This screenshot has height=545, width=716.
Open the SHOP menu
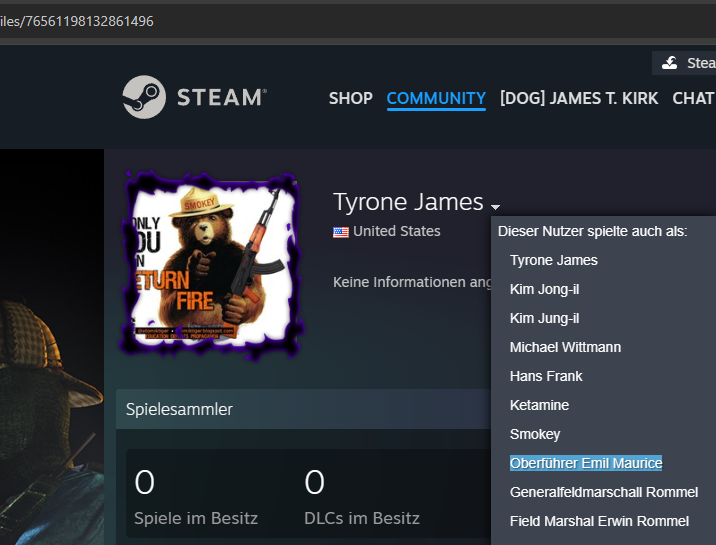pyautogui.click(x=350, y=98)
